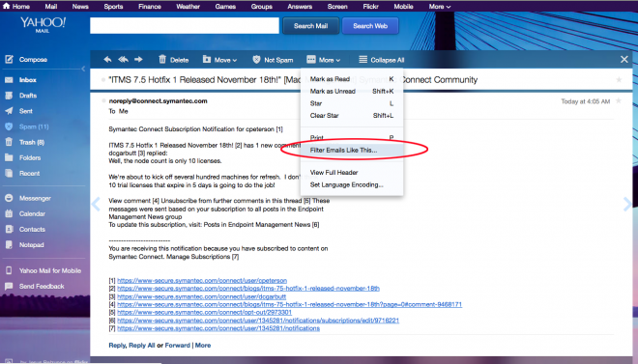Open Mail in top navigation bar
This screenshot has height=364, width=638.
[51, 7]
